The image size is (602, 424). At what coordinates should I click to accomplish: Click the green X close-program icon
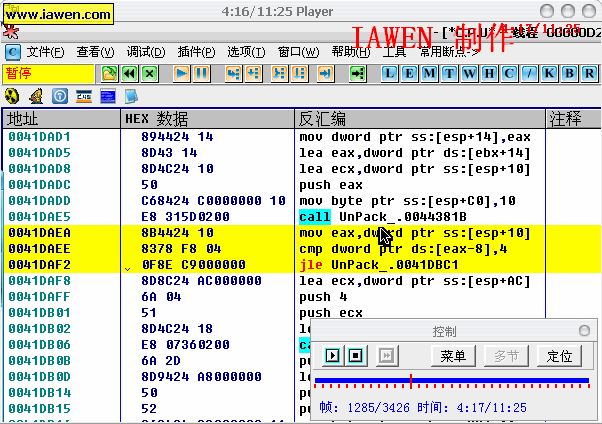[x=149, y=73]
